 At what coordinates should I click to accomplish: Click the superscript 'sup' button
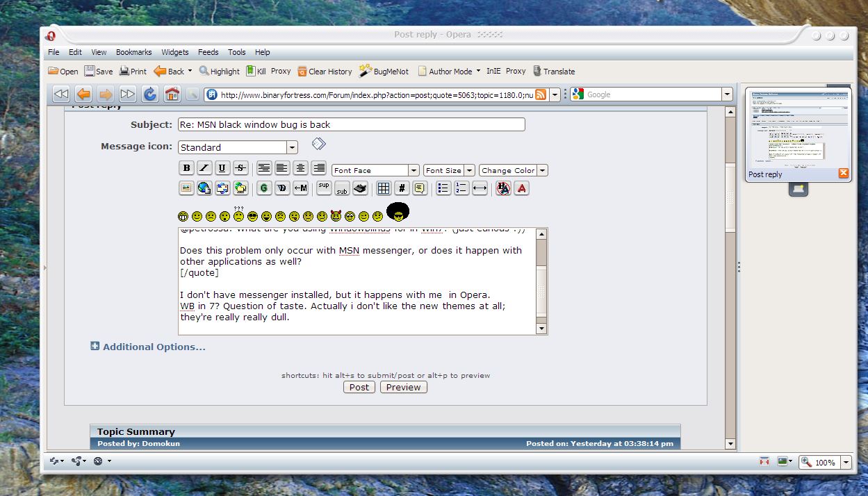pyautogui.click(x=324, y=188)
